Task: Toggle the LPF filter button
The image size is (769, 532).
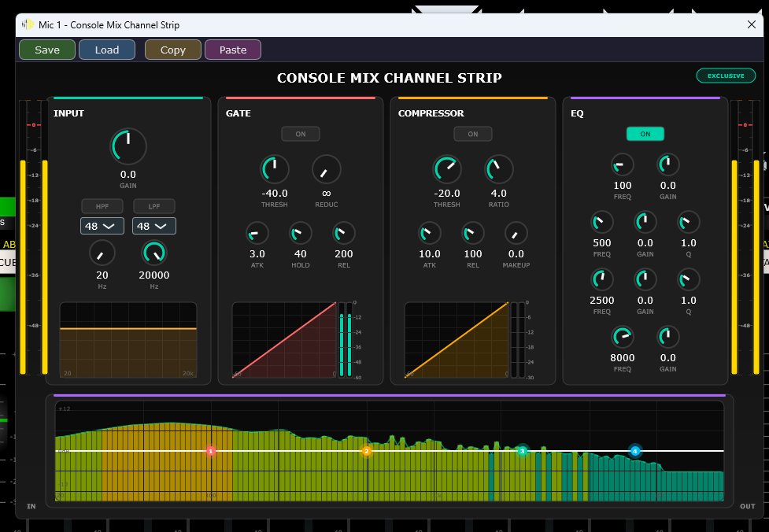Action: click(x=154, y=206)
